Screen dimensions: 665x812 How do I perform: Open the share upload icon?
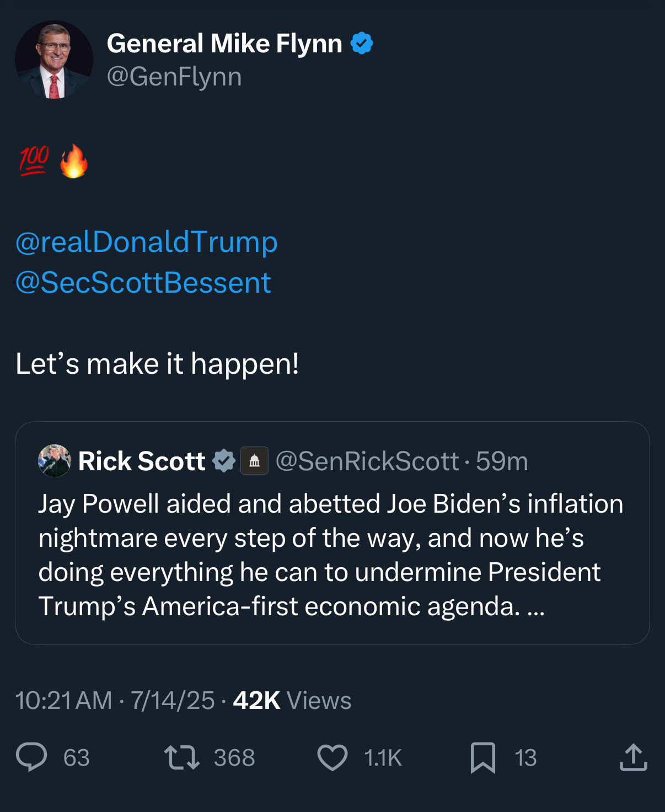(x=633, y=757)
